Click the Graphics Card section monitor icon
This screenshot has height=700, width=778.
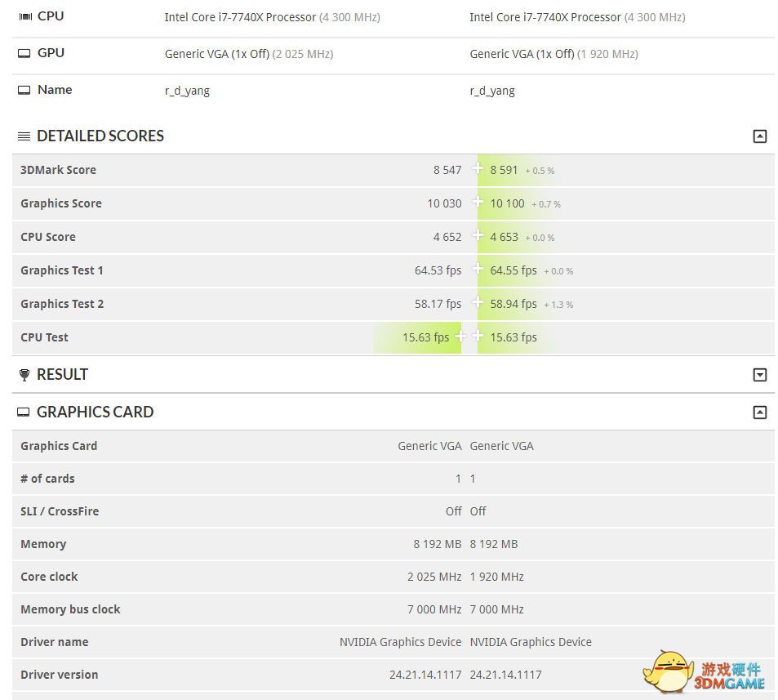pyautogui.click(x=24, y=412)
